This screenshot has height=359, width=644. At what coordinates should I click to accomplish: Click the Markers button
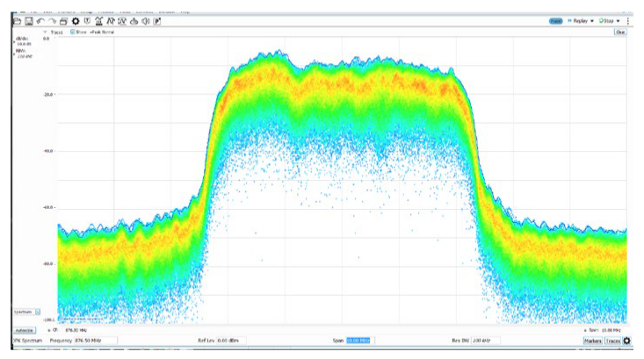[592, 341]
